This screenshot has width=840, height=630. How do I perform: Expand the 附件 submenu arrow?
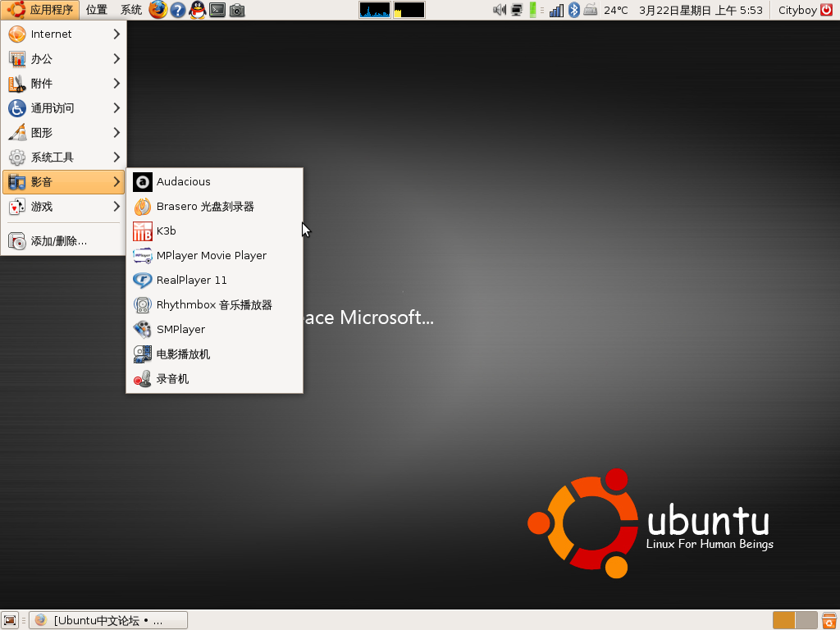(x=116, y=84)
